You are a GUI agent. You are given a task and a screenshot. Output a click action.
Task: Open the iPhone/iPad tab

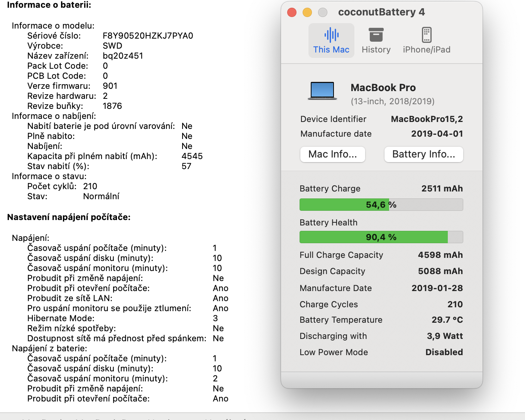427,41
